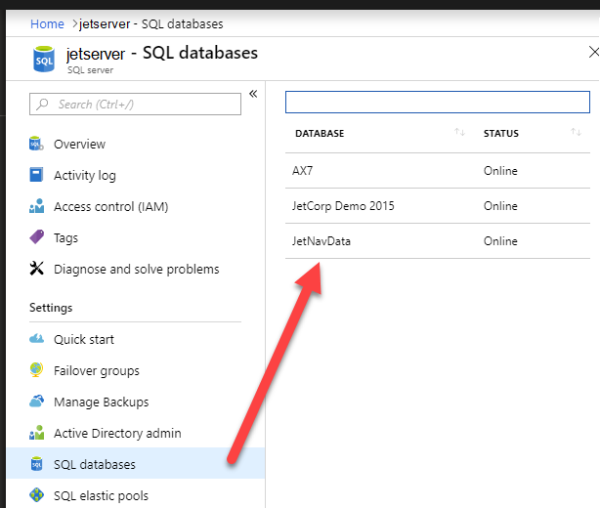Image resolution: width=600 pixels, height=508 pixels.
Task: Click Online status of AX7
Action: pyautogui.click(x=501, y=171)
